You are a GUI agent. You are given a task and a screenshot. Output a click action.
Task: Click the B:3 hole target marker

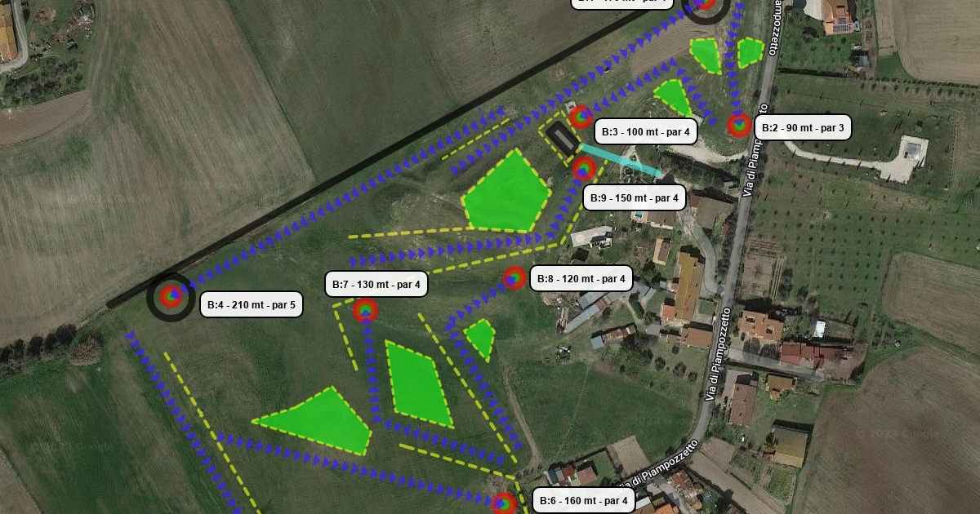(x=581, y=117)
